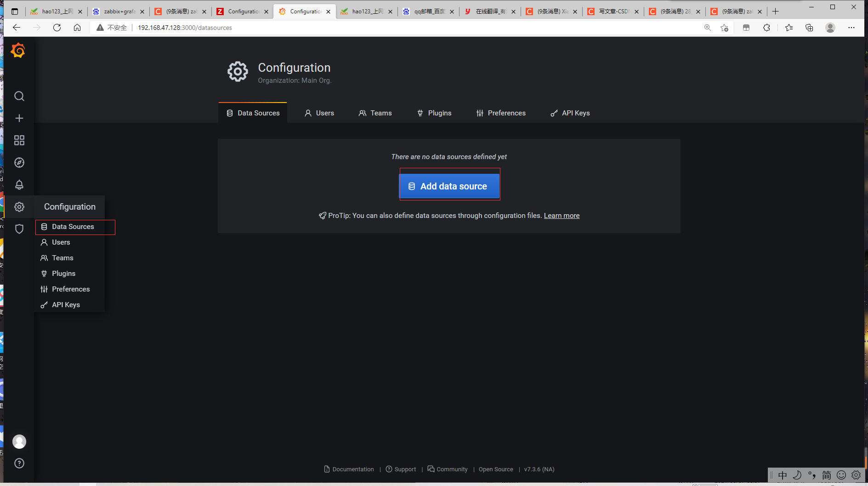Open the Help question mark icon

coord(19,463)
